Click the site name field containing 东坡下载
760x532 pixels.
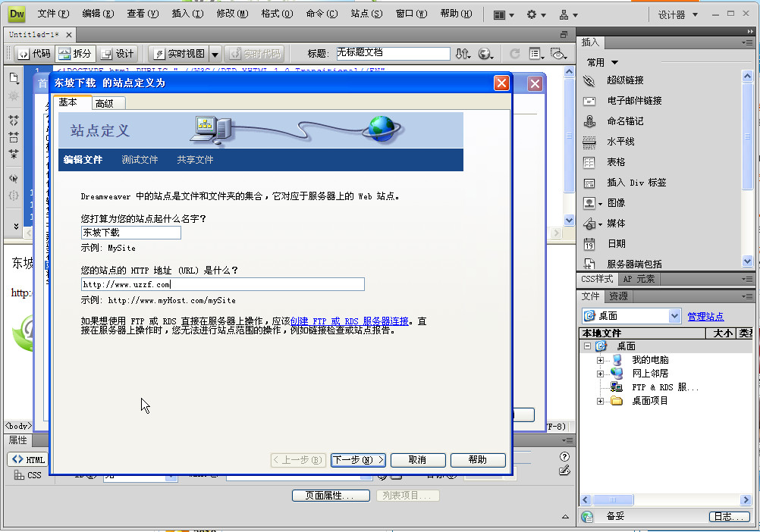[x=131, y=233]
